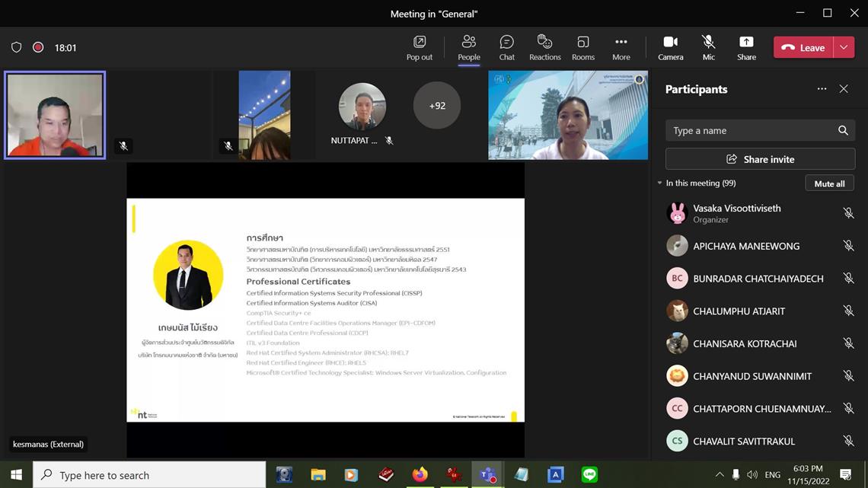868x488 pixels.
Task: Open Participants panel more options ellipsis
Action: [x=822, y=89]
